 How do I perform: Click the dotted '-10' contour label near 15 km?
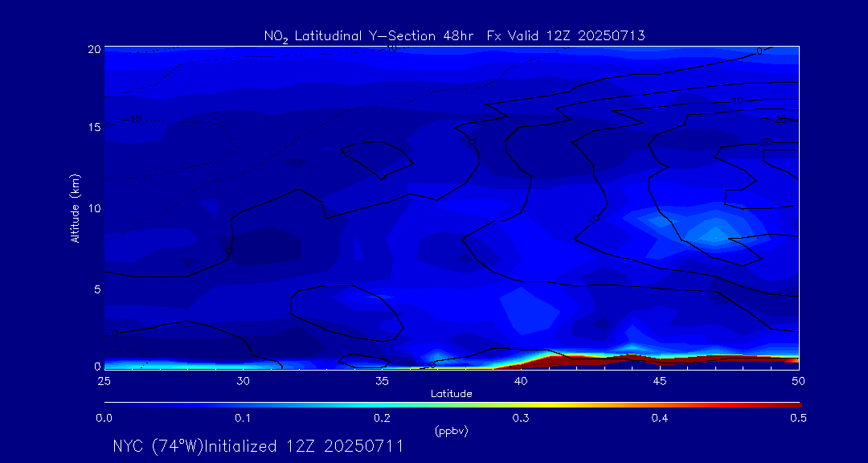(x=133, y=121)
